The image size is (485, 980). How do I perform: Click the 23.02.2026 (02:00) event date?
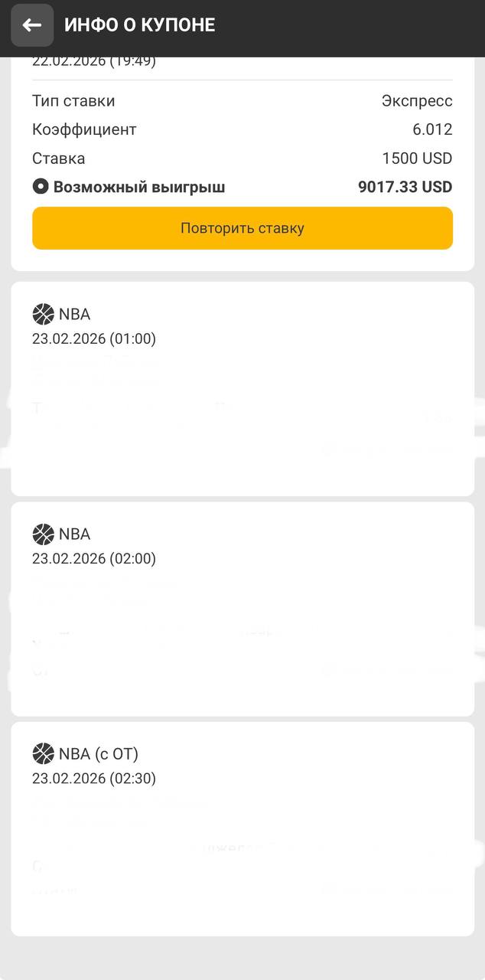coord(94,558)
